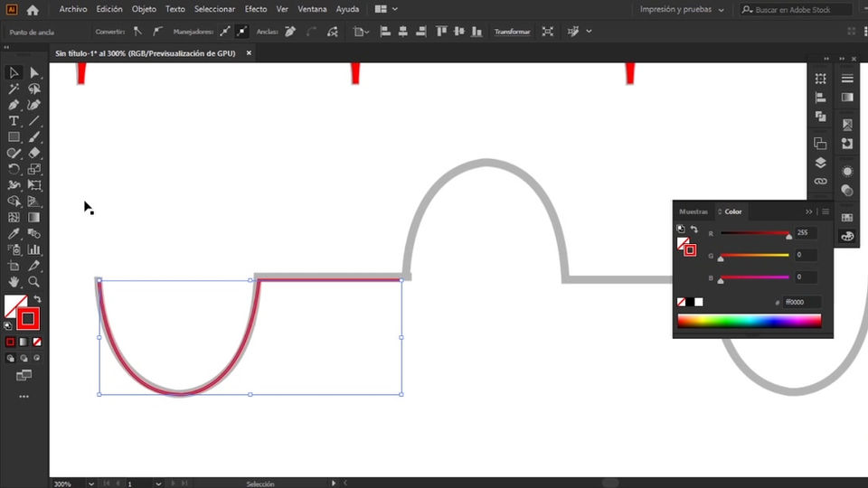Open the arrange documents dropdown

[386, 9]
